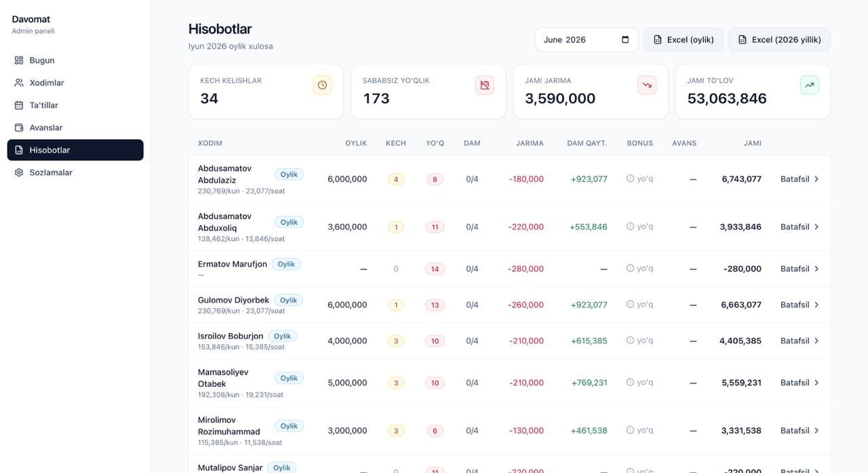The image size is (868, 473).
Task: Open the Avanslar wallet icon
Action: tap(19, 128)
